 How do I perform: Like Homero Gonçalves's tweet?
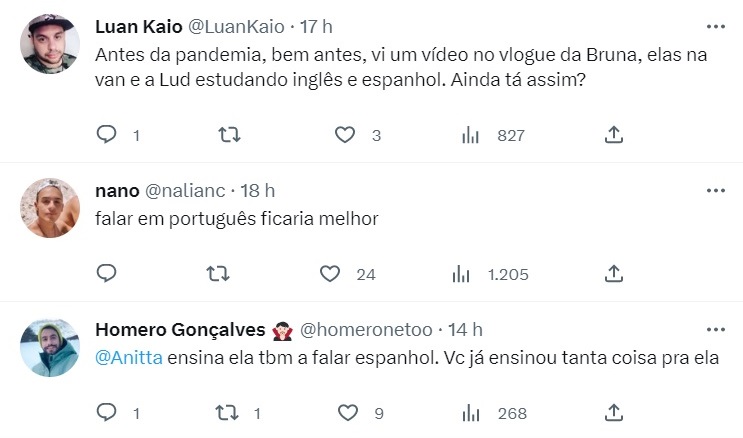click(x=347, y=411)
